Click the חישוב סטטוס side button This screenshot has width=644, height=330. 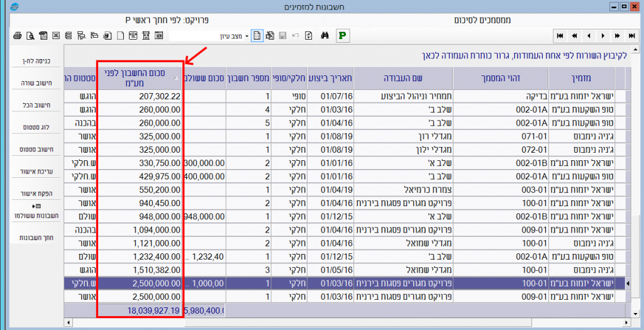point(36,150)
